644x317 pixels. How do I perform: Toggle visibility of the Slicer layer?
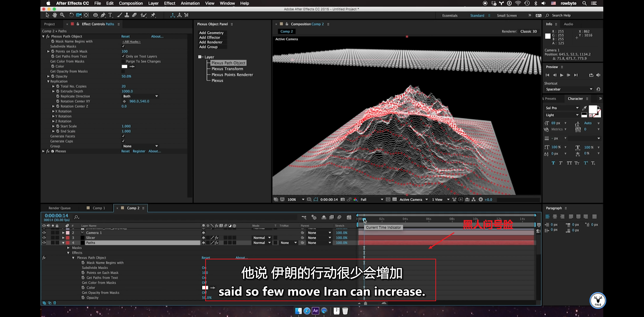44,237
